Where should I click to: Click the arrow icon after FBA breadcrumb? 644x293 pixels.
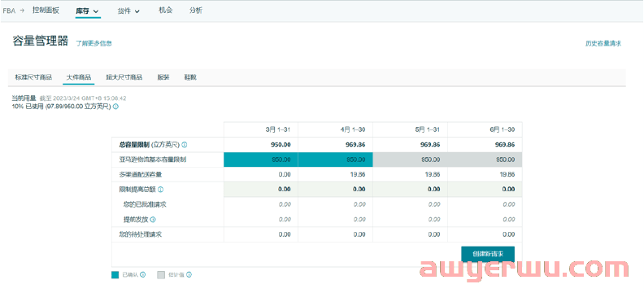[22, 11]
